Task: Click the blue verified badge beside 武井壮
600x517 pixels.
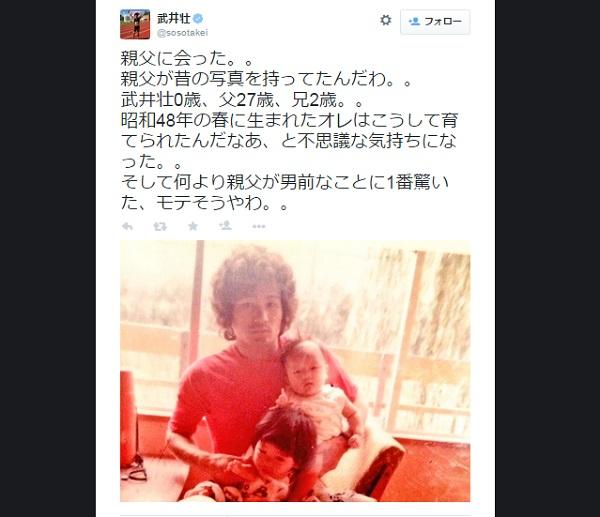Action: tap(198, 18)
